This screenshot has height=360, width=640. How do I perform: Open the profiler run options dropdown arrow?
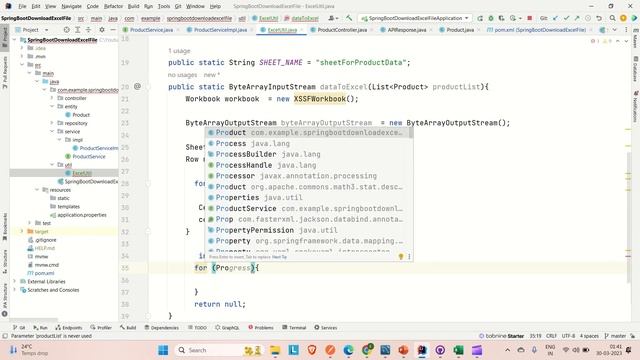(x=520, y=18)
